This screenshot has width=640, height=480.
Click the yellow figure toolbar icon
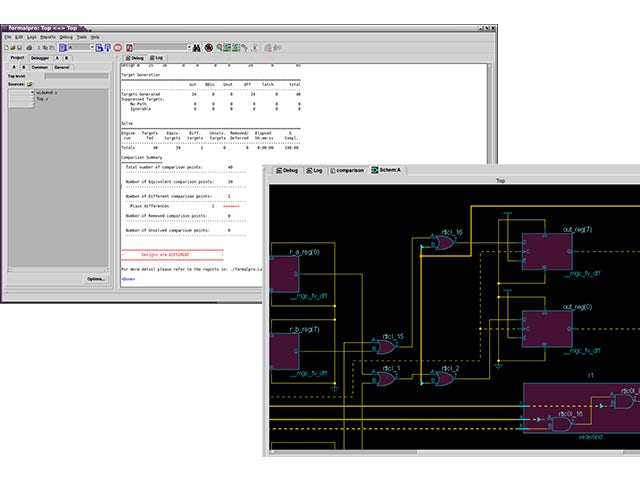[x=254, y=48]
